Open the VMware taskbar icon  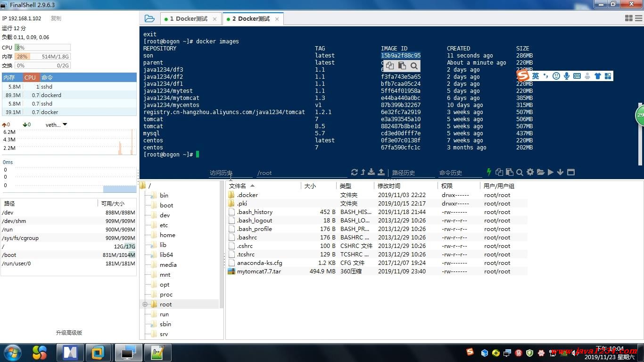coord(98,353)
